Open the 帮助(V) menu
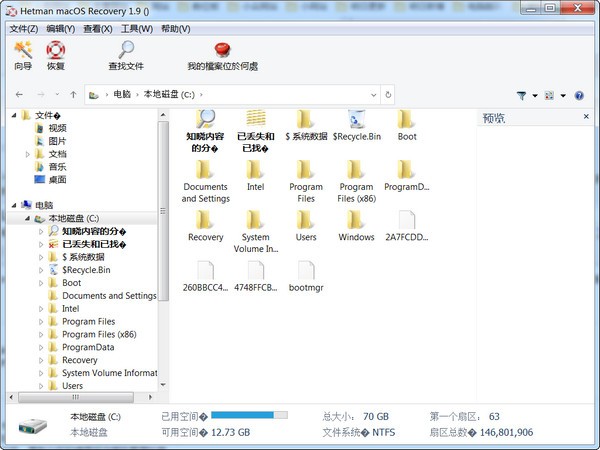600x450 pixels. pyautogui.click(x=176, y=29)
